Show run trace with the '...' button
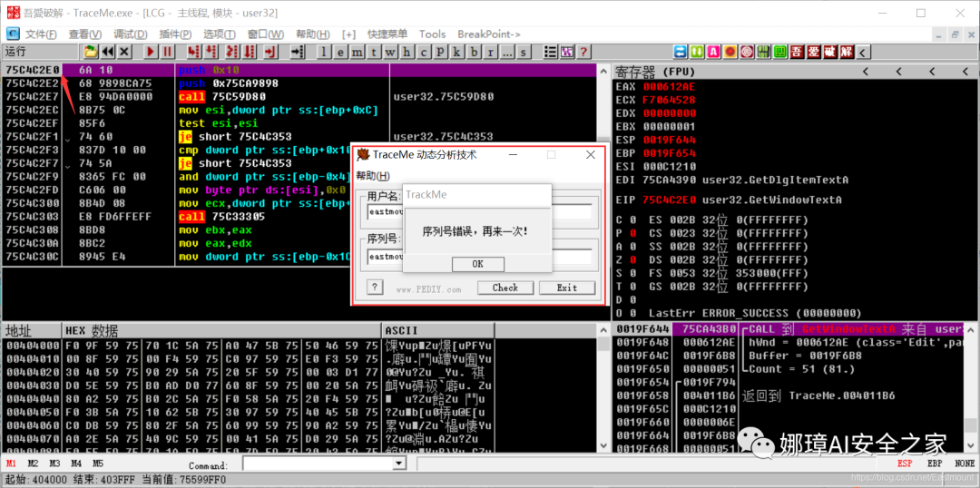The width and height of the screenshot is (980, 488). 507,52
